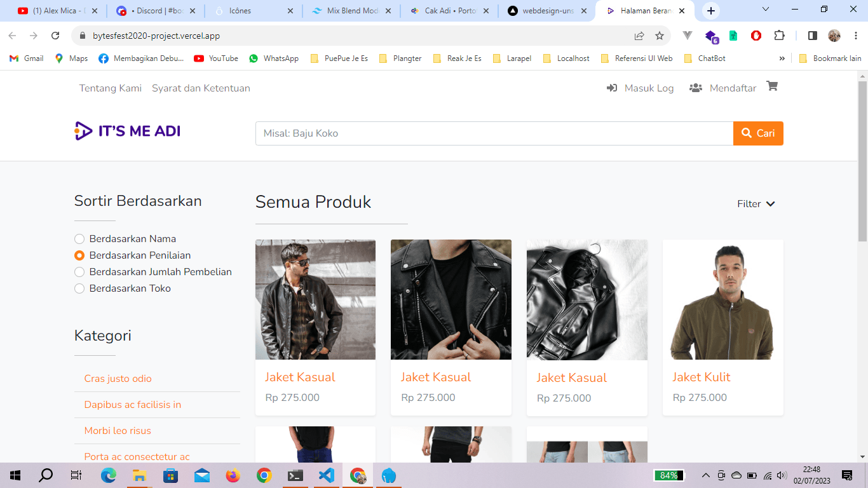The height and width of the screenshot is (488, 868).
Task: Open the notification center icon
Action: (x=847, y=475)
